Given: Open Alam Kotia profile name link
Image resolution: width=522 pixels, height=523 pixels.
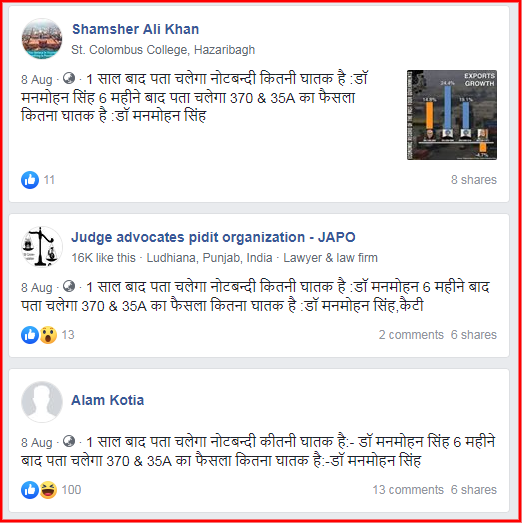Looking at the screenshot, I should [x=107, y=400].
